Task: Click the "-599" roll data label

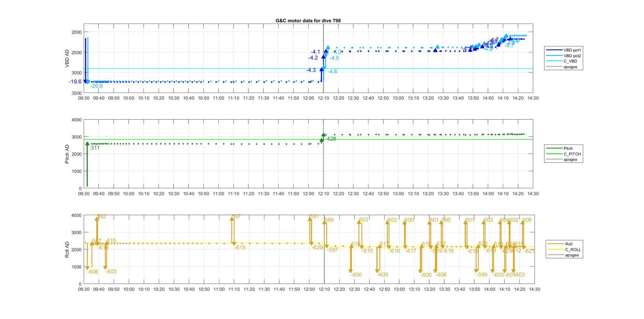Action: 482,275
